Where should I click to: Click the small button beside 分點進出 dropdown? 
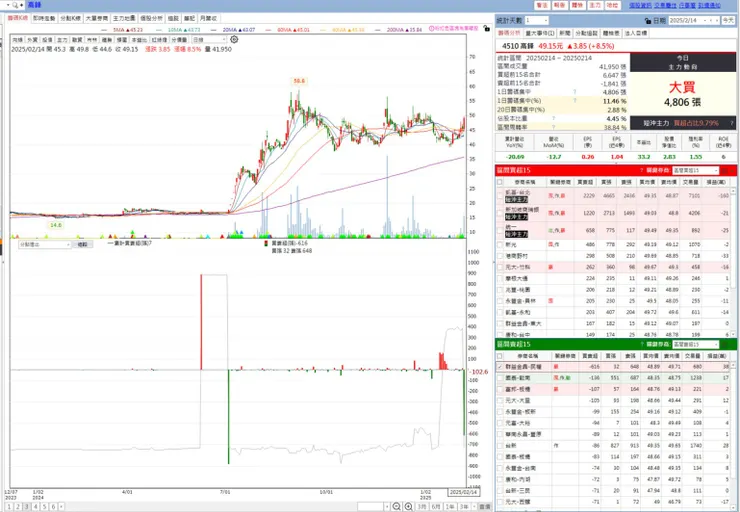(83, 244)
